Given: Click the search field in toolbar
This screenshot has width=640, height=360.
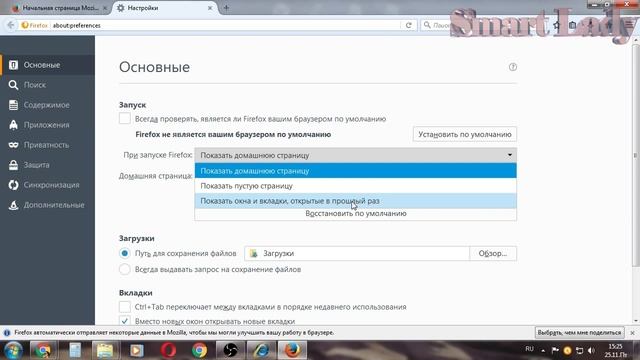Looking at the screenshot, I should click(x=439, y=25).
